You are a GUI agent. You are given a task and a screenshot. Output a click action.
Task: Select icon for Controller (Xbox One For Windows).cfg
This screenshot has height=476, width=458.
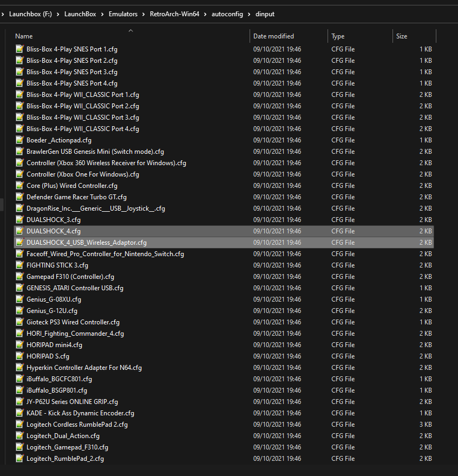coord(19,174)
